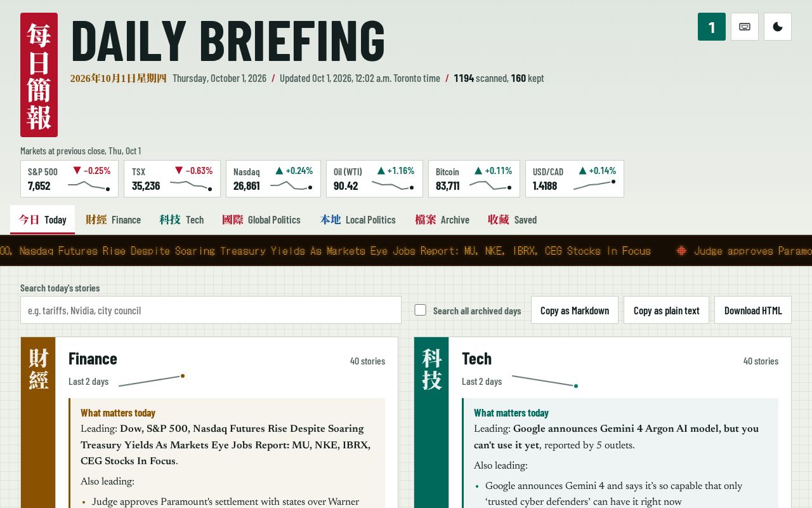Focus the Search today's stories field

tap(211, 310)
